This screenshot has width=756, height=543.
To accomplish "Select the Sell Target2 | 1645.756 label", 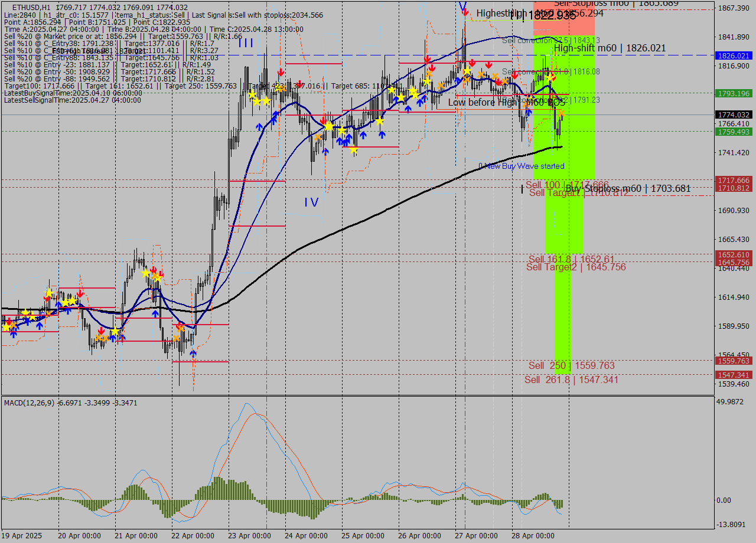I will [x=576, y=267].
